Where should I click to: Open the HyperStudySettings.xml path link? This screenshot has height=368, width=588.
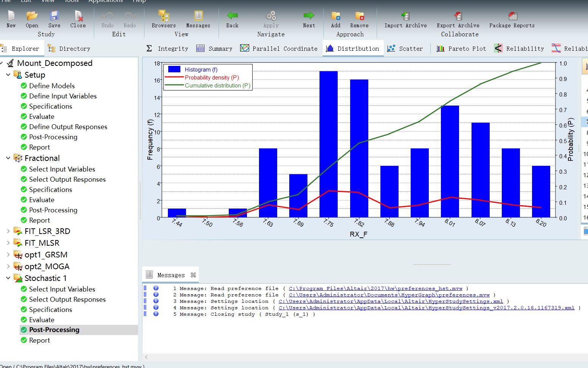(391, 301)
